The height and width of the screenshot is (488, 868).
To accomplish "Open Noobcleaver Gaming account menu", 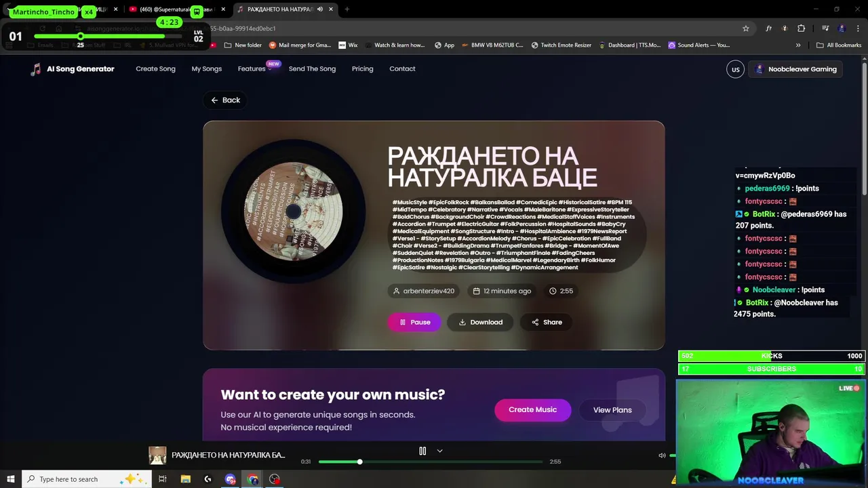I will [795, 69].
